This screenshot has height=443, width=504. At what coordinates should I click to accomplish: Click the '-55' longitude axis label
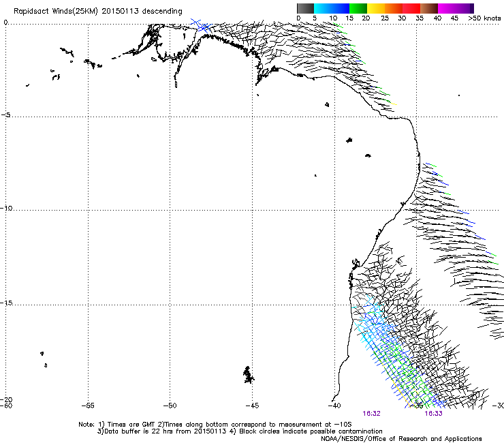point(88,406)
